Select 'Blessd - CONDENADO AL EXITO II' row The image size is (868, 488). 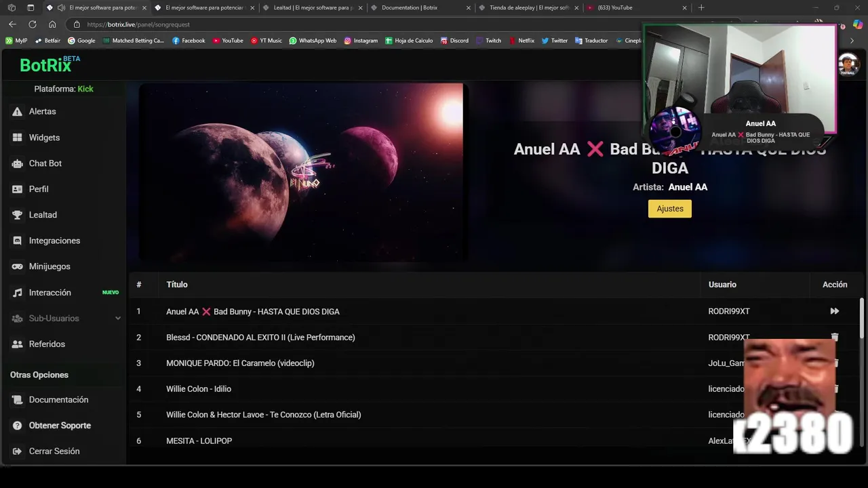point(495,338)
